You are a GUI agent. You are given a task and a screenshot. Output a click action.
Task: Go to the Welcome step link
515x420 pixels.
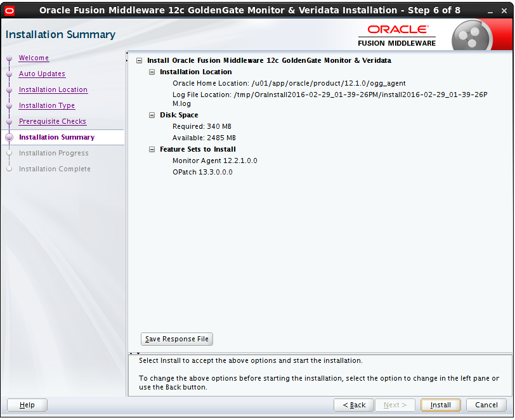click(x=34, y=58)
